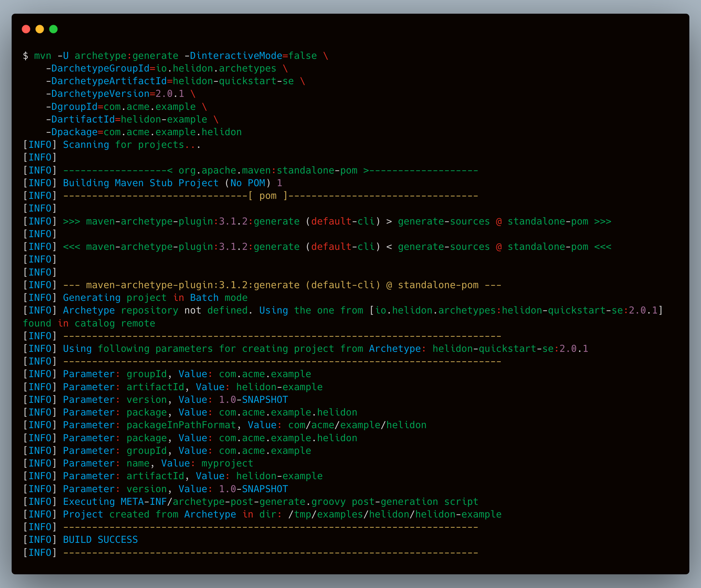Click the BUILD SUCCESS message
Screen dimensions: 701x588
[x=100, y=540]
